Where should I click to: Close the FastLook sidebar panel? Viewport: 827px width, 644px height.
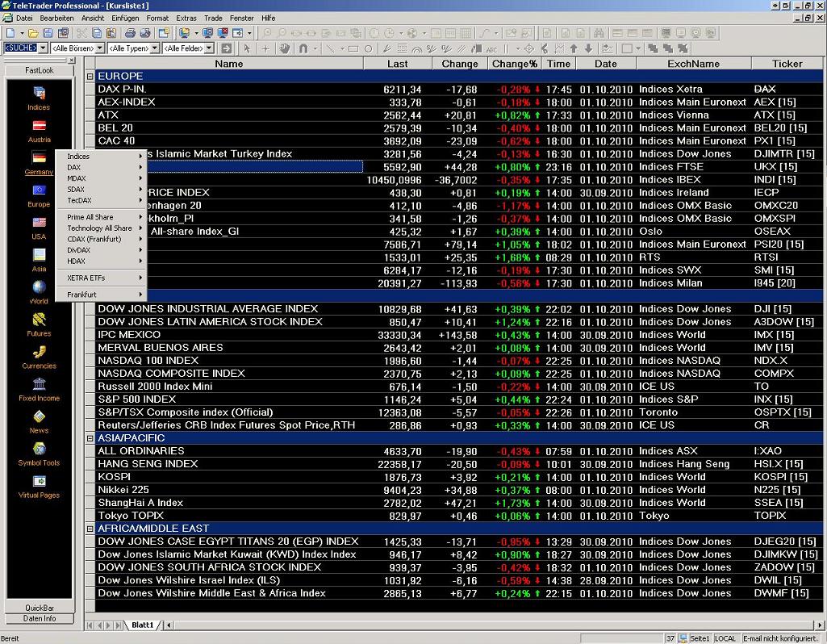coord(72,61)
